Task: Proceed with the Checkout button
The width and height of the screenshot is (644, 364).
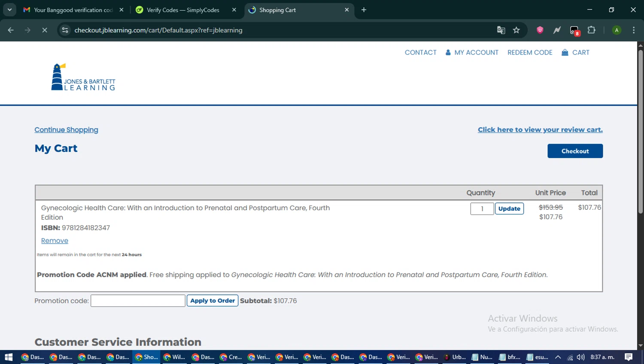Action: (x=575, y=151)
